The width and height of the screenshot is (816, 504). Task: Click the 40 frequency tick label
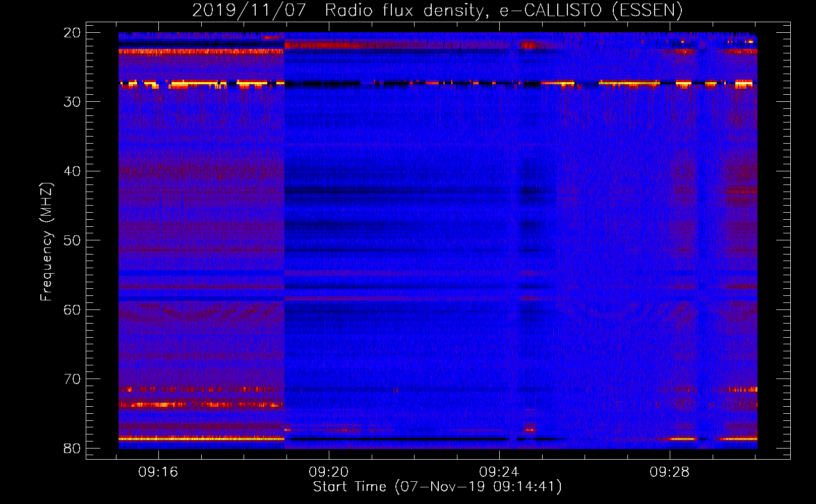73,171
